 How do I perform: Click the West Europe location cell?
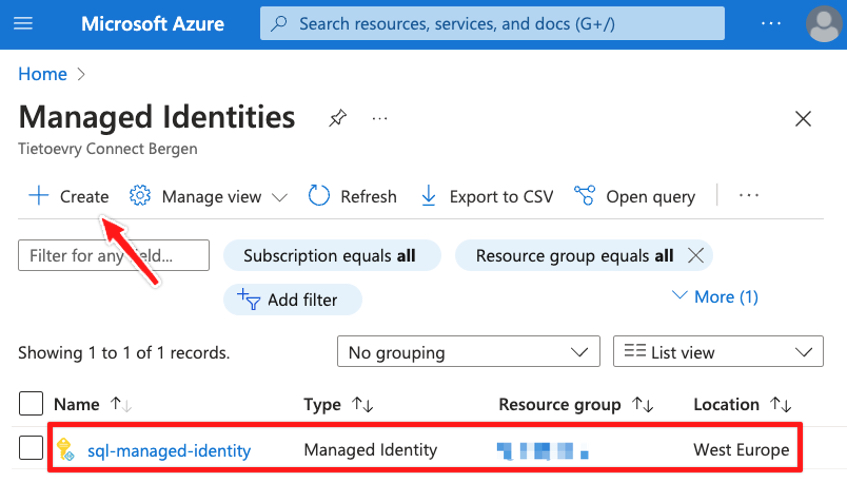coord(741,450)
